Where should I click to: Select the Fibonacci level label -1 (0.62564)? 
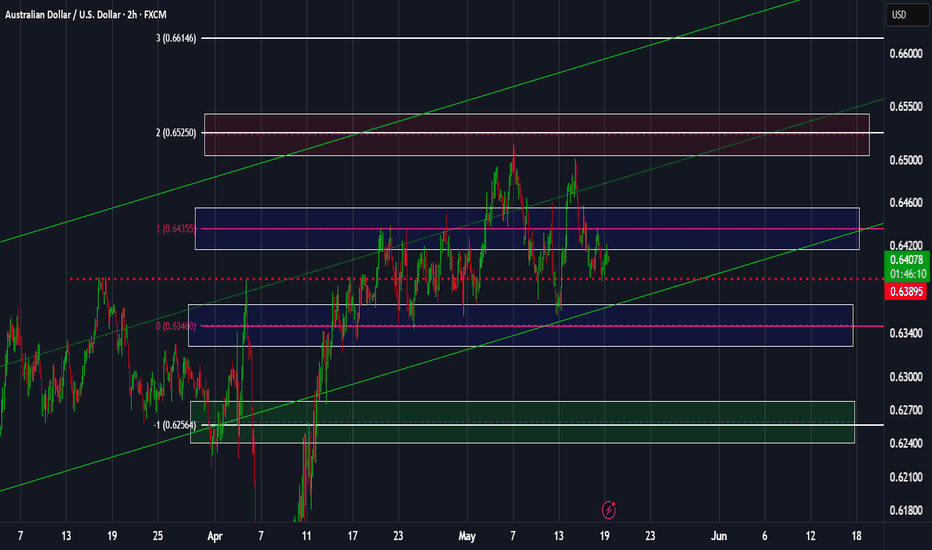pyautogui.click(x=175, y=425)
